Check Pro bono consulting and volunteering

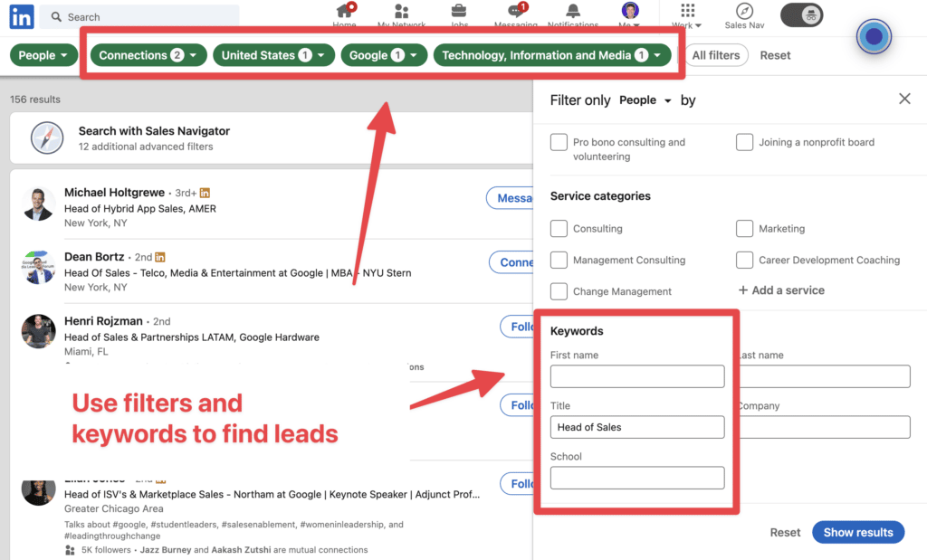[x=559, y=142]
